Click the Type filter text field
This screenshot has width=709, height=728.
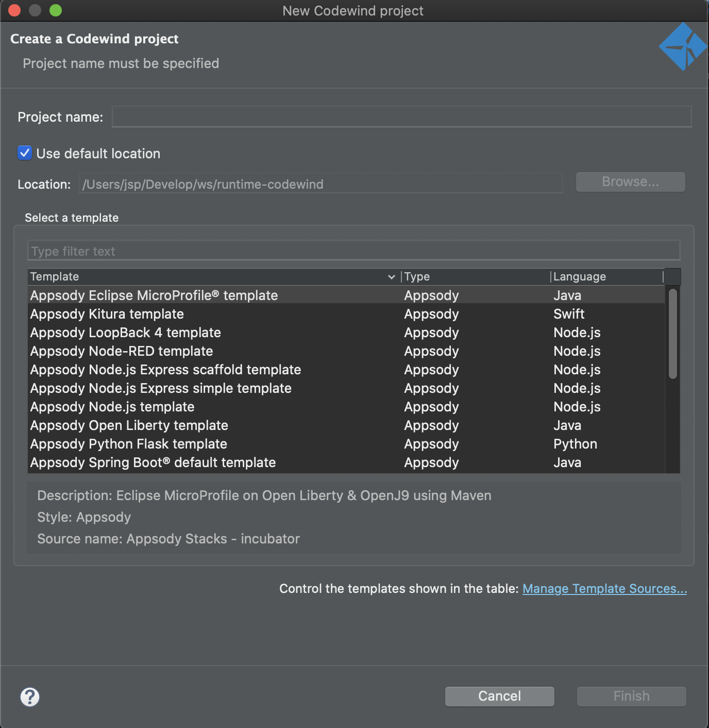coord(353,251)
